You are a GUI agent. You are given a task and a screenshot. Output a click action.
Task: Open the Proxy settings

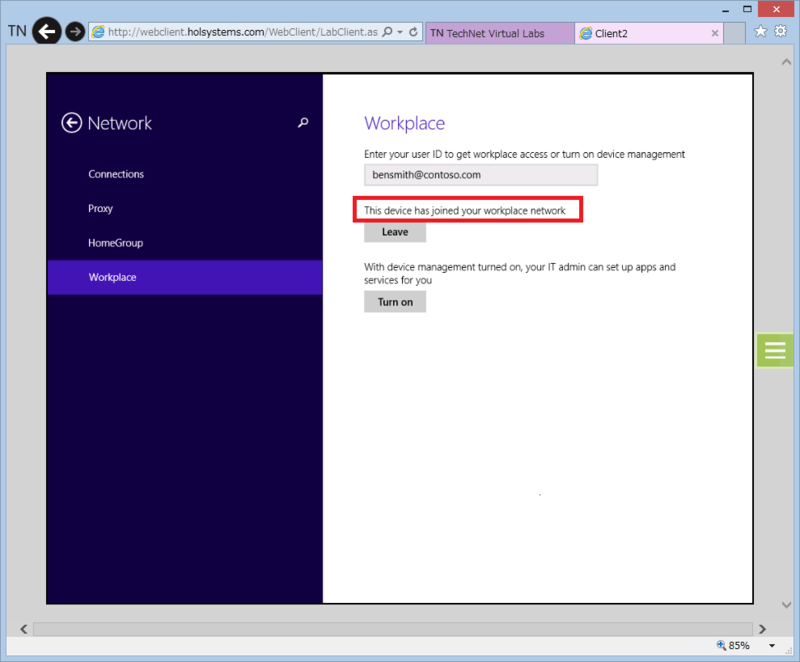click(x=100, y=209)
